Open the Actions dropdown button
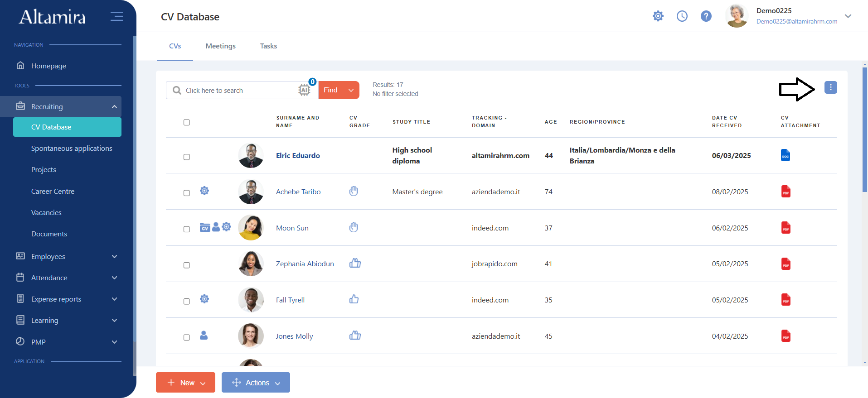Screen dimensions: 868x398 [256, 383]
